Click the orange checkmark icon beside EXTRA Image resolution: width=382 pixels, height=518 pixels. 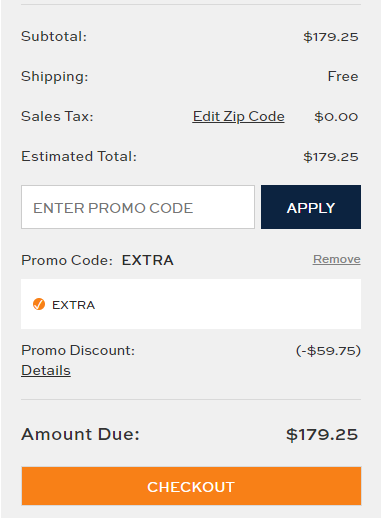[x=39, y=304]
